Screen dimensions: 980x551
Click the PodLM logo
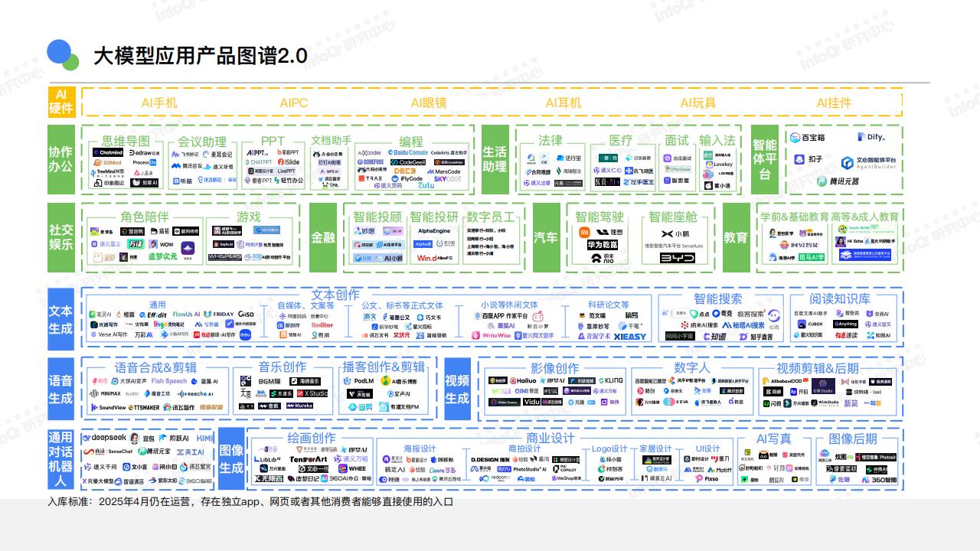click(x=358, y=381)
